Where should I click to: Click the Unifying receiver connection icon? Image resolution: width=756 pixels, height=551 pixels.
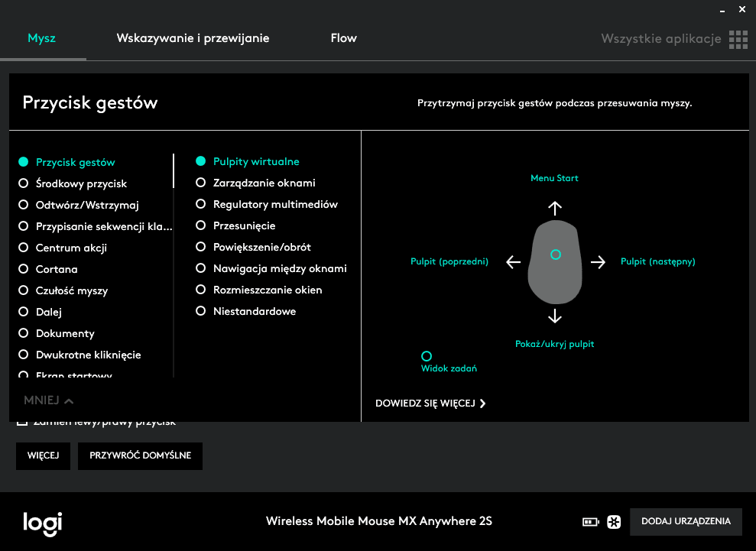(613, 522)
